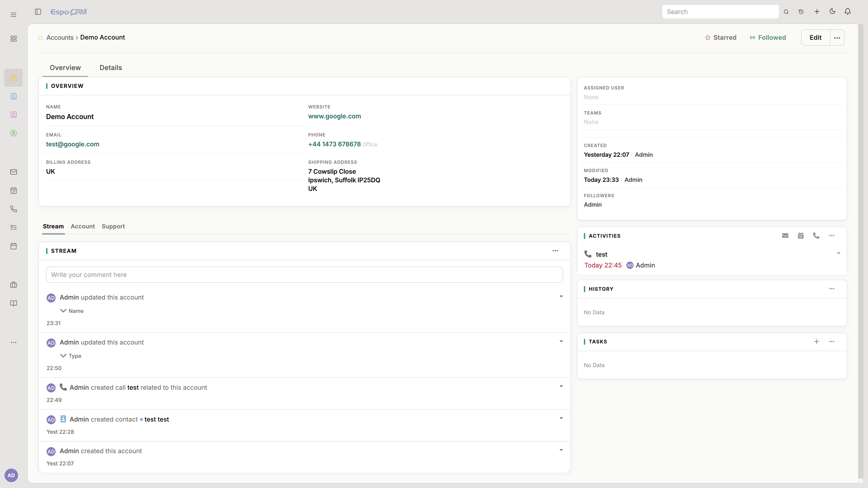Click the quick create plus icon
Screen dimensions: 868x488
[x=817, y=12]
